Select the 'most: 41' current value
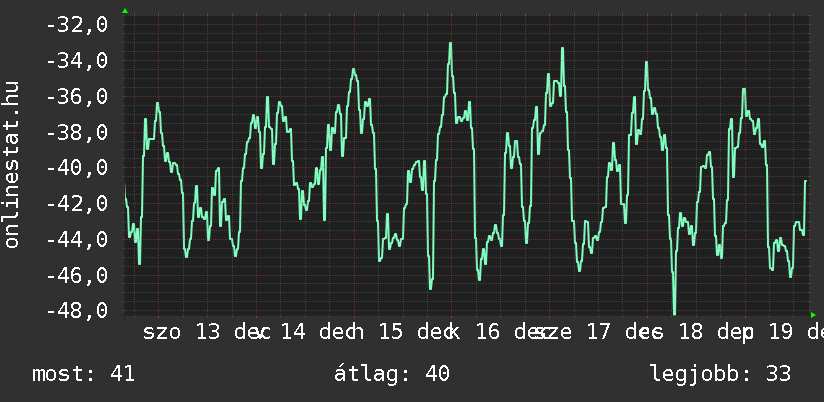 coord(83,375)
